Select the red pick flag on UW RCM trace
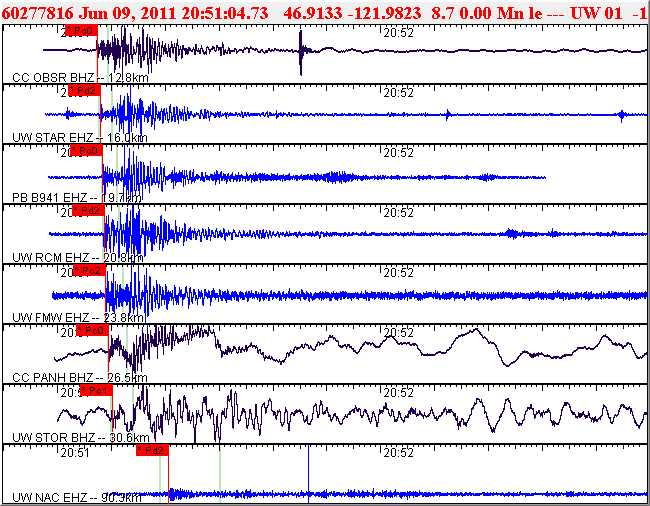The width and height of the screenshot is (650, 506). [x=89, y=211]
